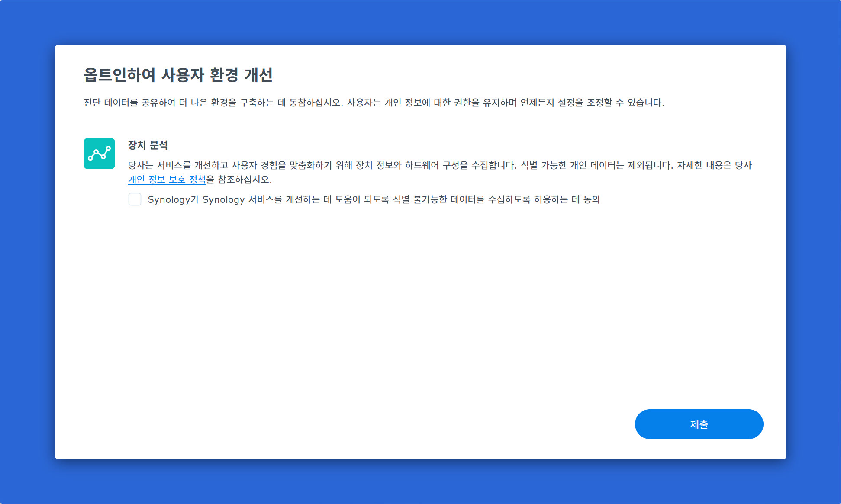
Task: Click '자세한 내용은 당사' text before the link
Action: [x=714, y=165]
